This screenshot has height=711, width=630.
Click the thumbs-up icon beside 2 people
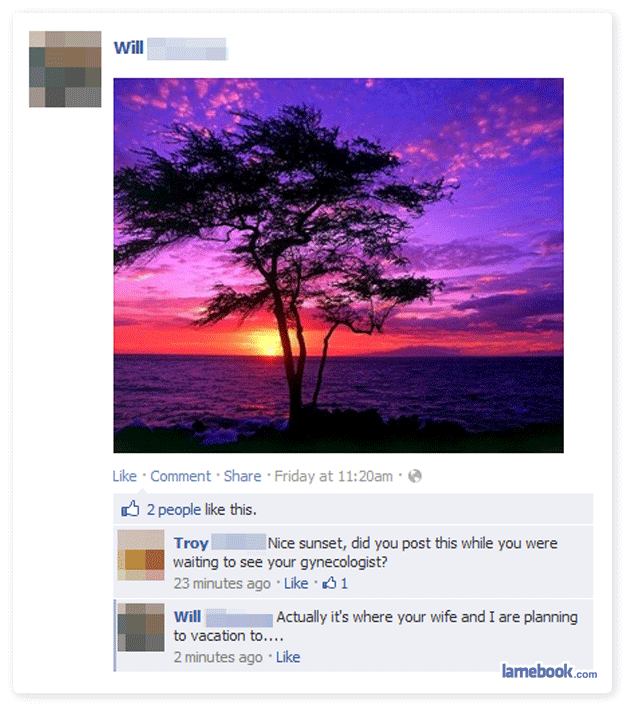[x=130, y=509]
